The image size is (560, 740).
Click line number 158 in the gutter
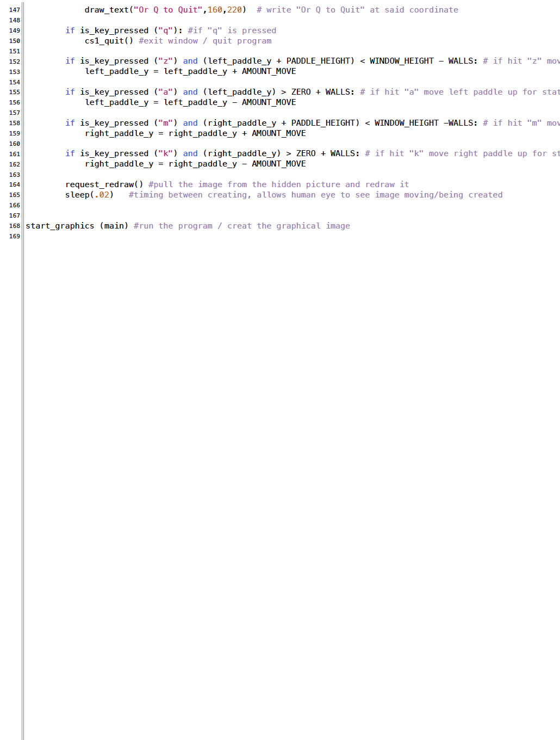pos(14,123)
